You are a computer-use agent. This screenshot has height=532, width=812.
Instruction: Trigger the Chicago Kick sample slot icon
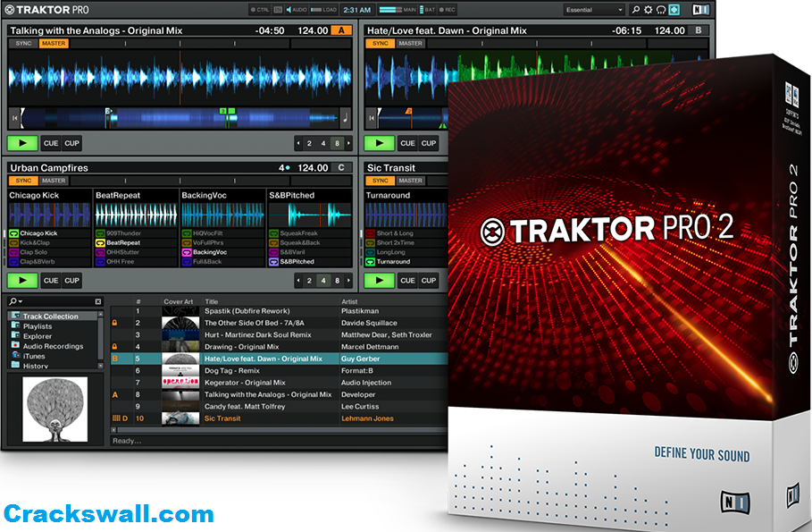point(14,233)
